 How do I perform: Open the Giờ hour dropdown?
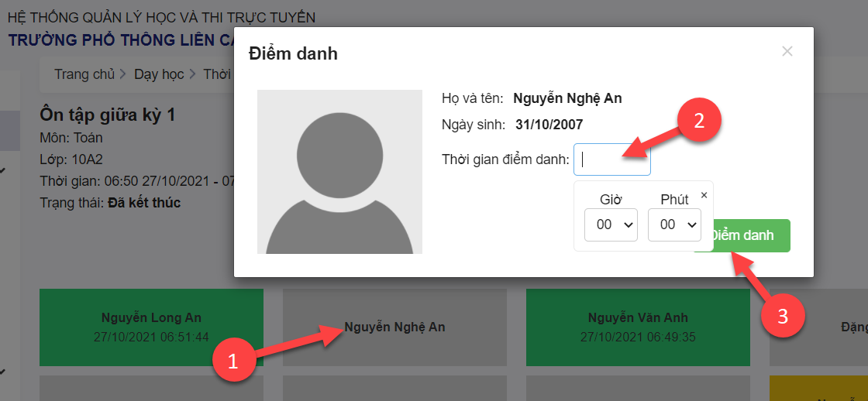click(610, 224)
